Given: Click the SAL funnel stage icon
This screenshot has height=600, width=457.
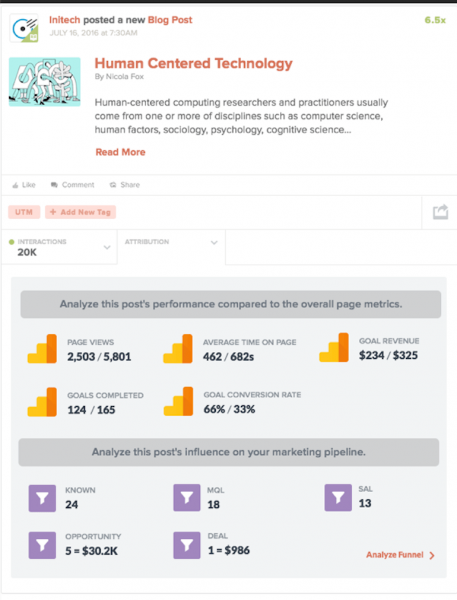Looking at the screenshot, I should 338,498.
